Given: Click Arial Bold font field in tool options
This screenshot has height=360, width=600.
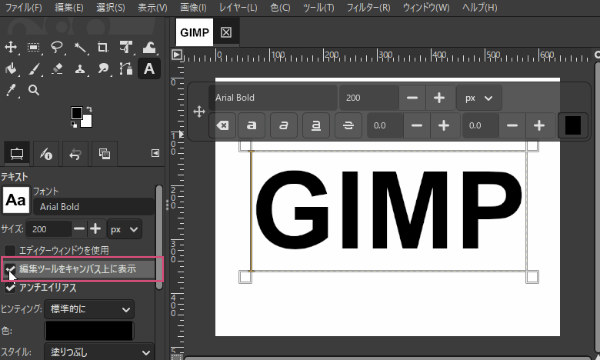Looking at the screenshot, I should coord(94,207).
